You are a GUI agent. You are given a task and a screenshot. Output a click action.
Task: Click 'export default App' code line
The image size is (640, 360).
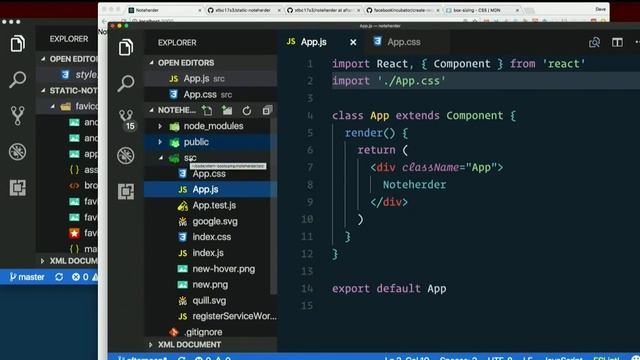click(389, 289)
